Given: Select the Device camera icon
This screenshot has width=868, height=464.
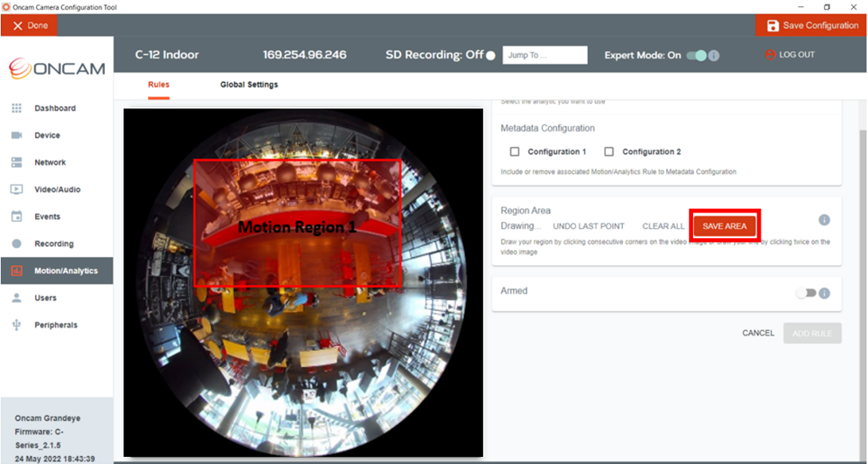Looking at the screenshot, I should click(17, 135).
